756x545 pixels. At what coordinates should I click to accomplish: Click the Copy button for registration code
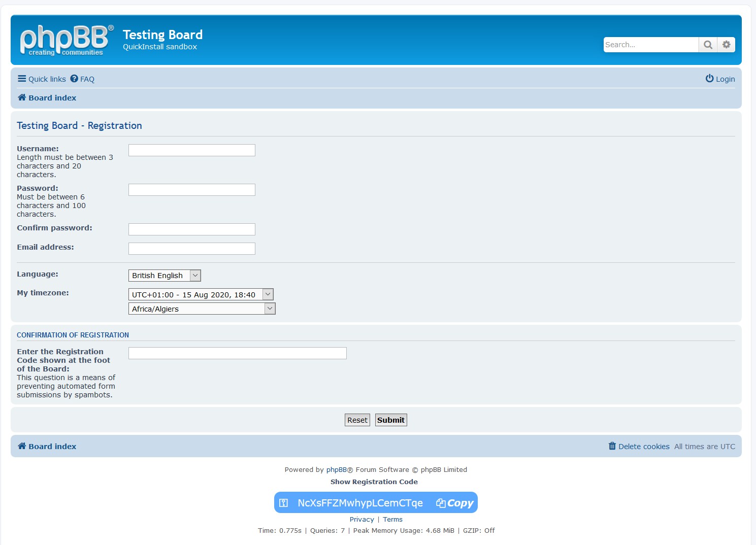point(455,503)
